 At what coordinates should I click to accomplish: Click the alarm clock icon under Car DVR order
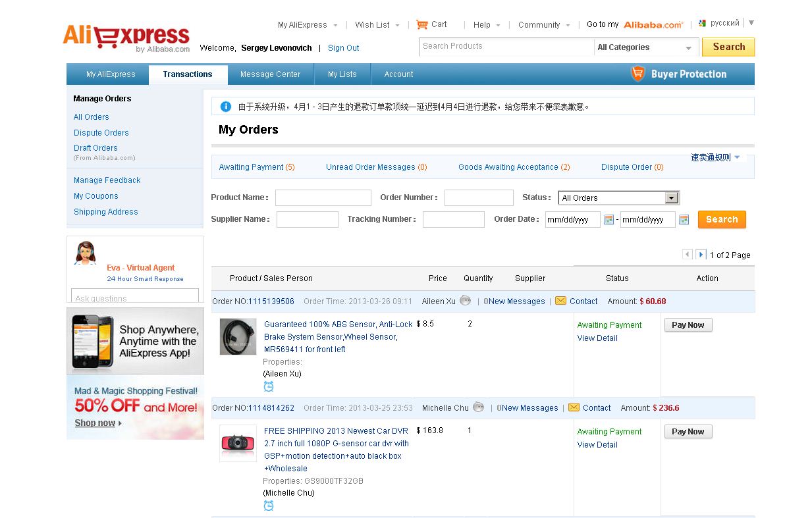[x=269, y=505]
